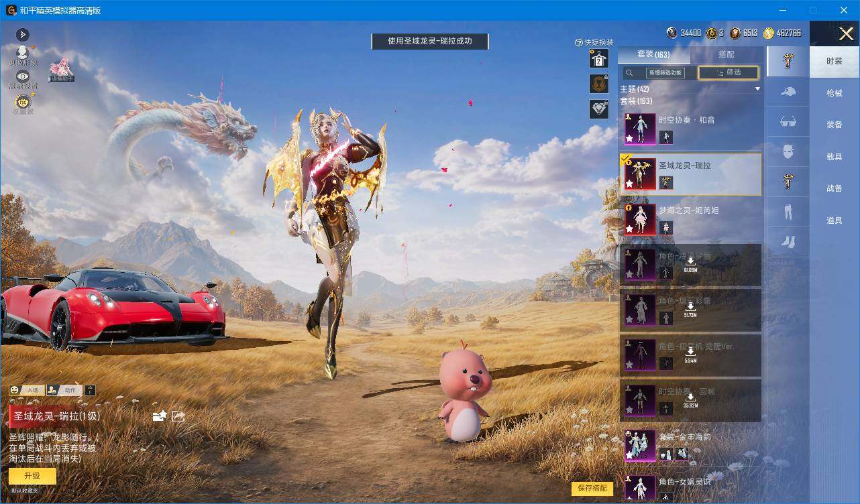This screenshot has width=860, height=504.
Task: Open quick outfit slot 2 hanger icon
Action: (x=599, y=59)
